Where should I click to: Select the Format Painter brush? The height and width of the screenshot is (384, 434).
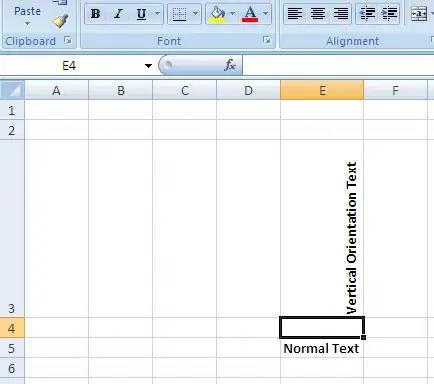click(60, 21)
